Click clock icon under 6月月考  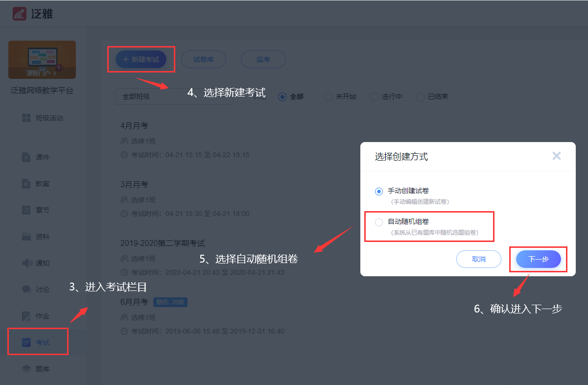(x=124, y=331)
